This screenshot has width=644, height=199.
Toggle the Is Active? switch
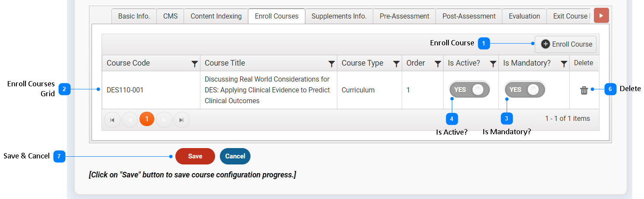click(x=470, y=90)
